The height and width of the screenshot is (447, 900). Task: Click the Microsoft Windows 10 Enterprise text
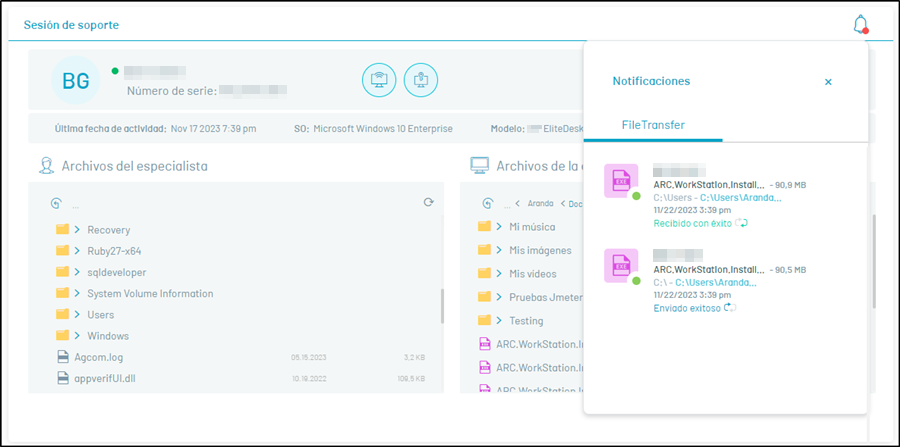(383, 129)
